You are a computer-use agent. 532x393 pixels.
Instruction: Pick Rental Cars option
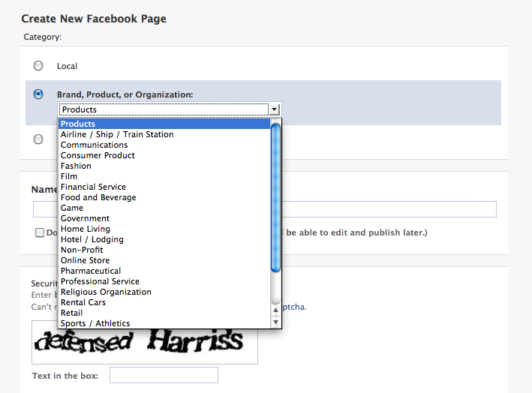164,302
